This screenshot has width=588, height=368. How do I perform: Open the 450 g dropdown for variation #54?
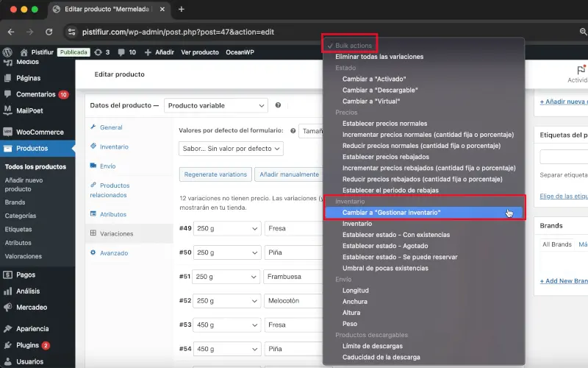[227, 349]
